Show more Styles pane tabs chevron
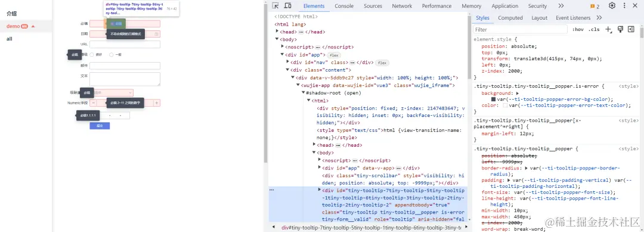 click(599, 18)
